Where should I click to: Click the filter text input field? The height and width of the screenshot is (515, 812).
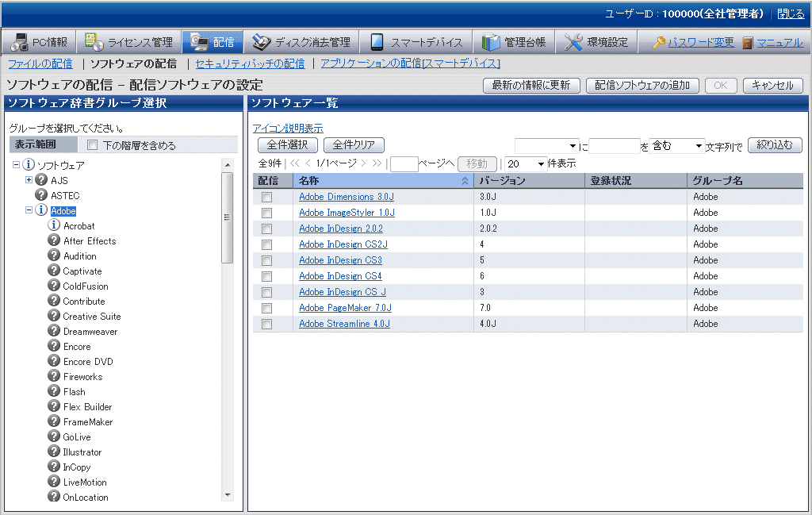[615, 146]
